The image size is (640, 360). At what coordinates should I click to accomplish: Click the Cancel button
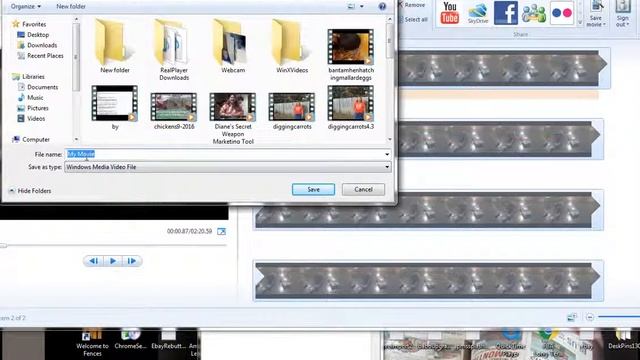[x=363, y=189]
